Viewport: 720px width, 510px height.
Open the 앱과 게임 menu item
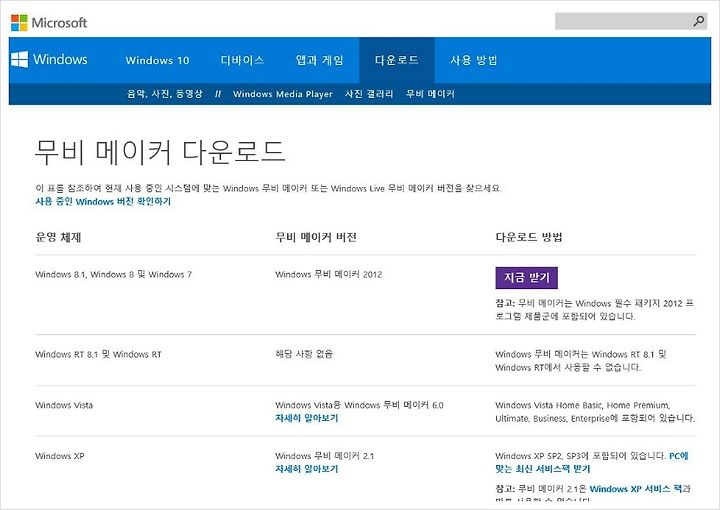(320, 60)
